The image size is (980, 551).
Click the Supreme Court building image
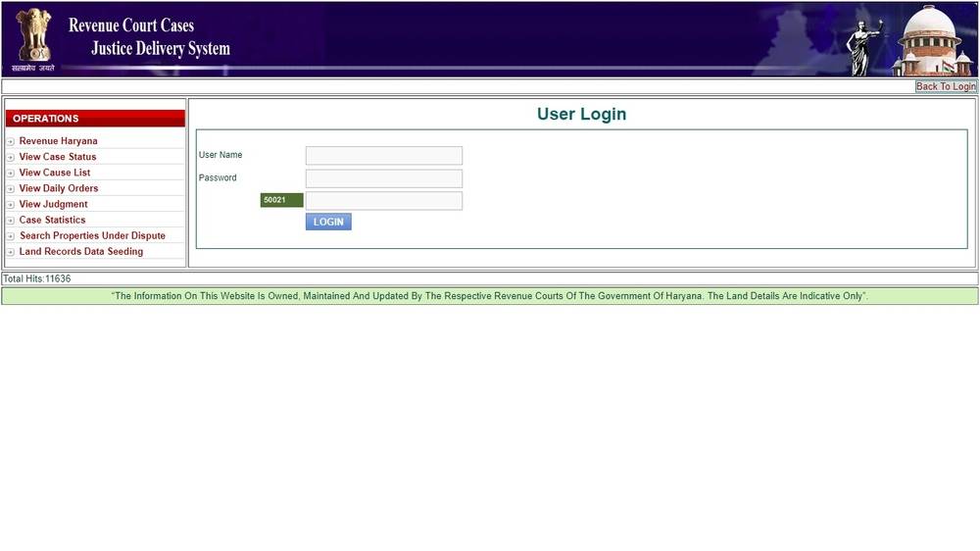[933, 41]
